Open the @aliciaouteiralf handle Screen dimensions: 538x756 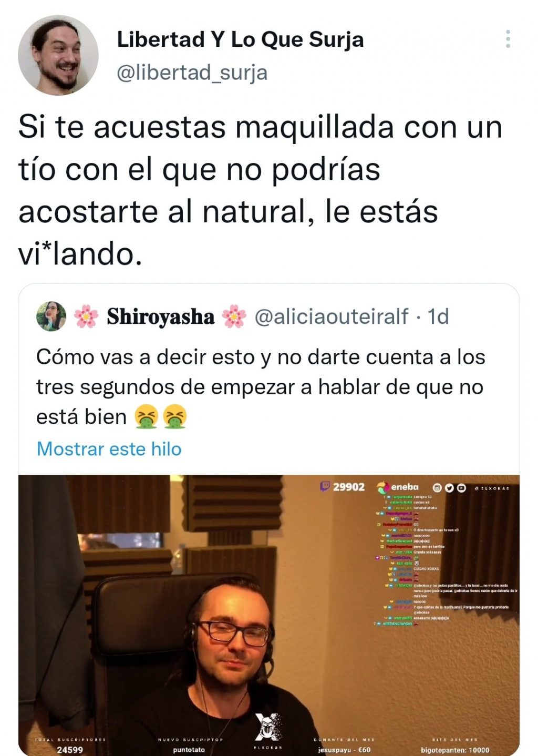click(x=332, y=316)
